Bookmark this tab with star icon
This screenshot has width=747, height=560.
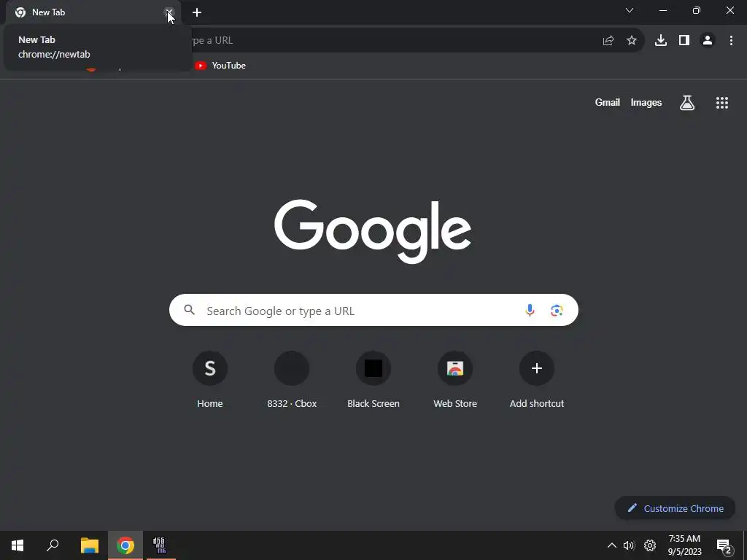pyautogui.click(x=632, y=41)
